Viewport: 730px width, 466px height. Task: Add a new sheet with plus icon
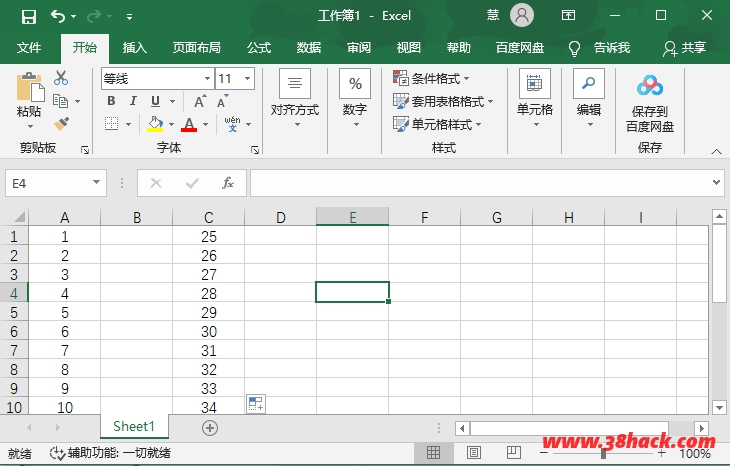[210, 427]
